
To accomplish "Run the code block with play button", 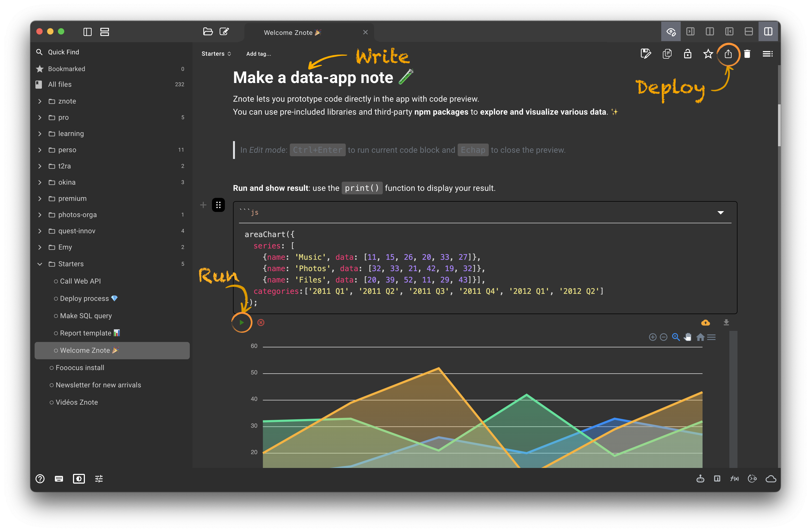I will pyautogui.click(x=242, y=322).
